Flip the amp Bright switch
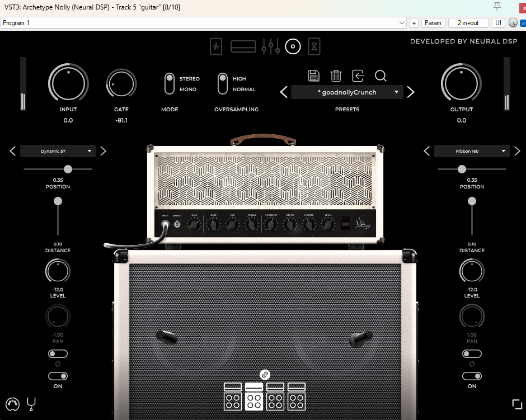Viewport: 526px width, 420px height. [177, 224]
